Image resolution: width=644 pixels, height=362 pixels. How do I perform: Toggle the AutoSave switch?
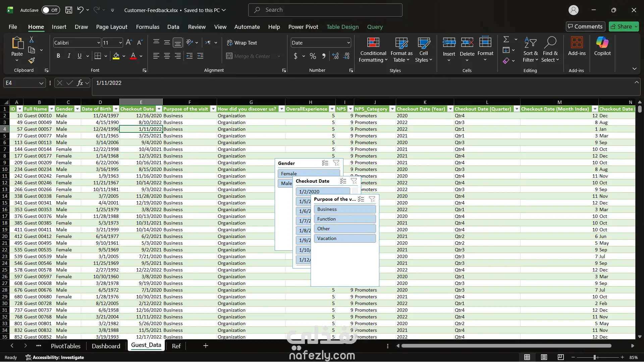tap(51, 10)
